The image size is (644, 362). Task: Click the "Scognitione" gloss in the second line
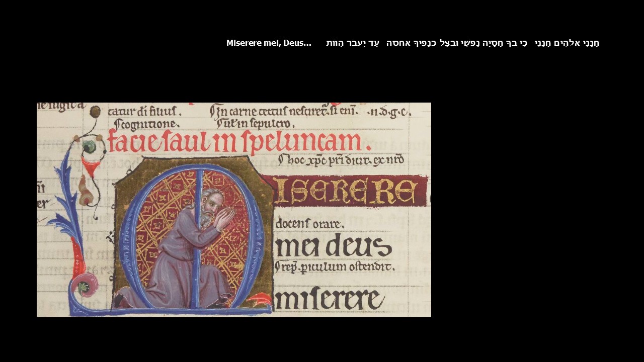click(146, 124)
